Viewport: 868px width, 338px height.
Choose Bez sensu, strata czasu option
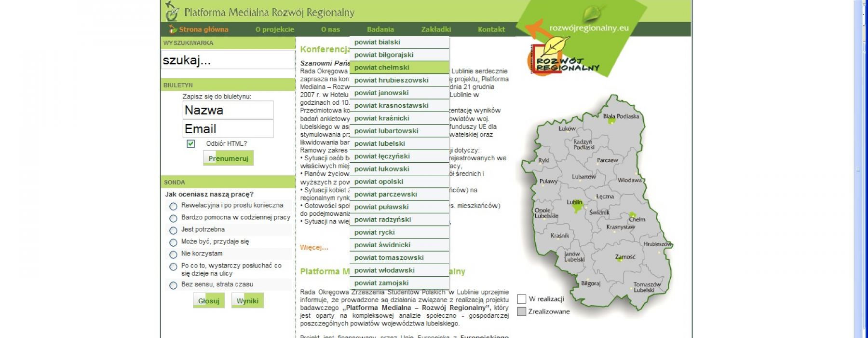point(173,286)
